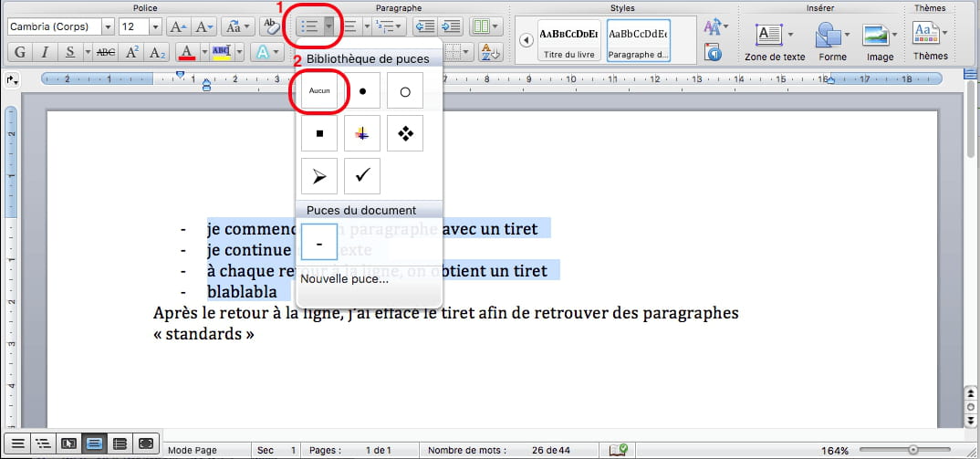Toggle bold (G) formatting
This screenshot has height=459, width=980.
click(18, 52)
